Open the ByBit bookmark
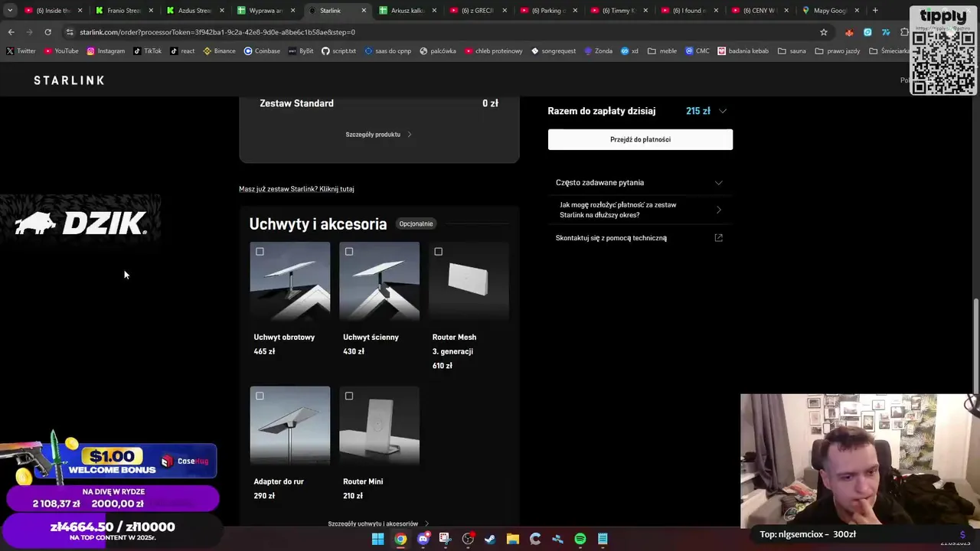This screenshot has height=551, width=980. (x=300, y=51)
